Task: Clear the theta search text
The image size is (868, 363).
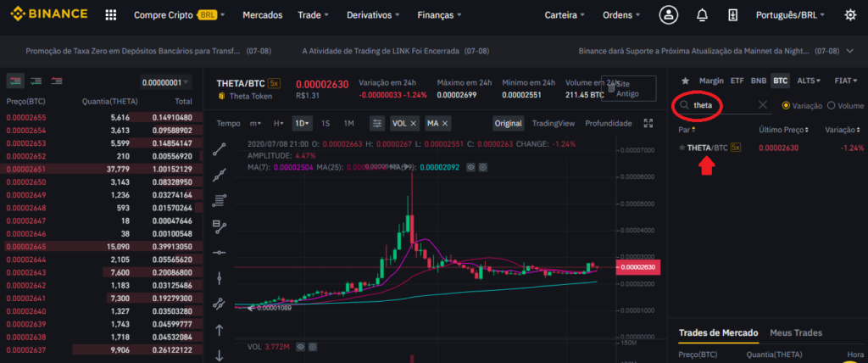Action: [762, 105]
